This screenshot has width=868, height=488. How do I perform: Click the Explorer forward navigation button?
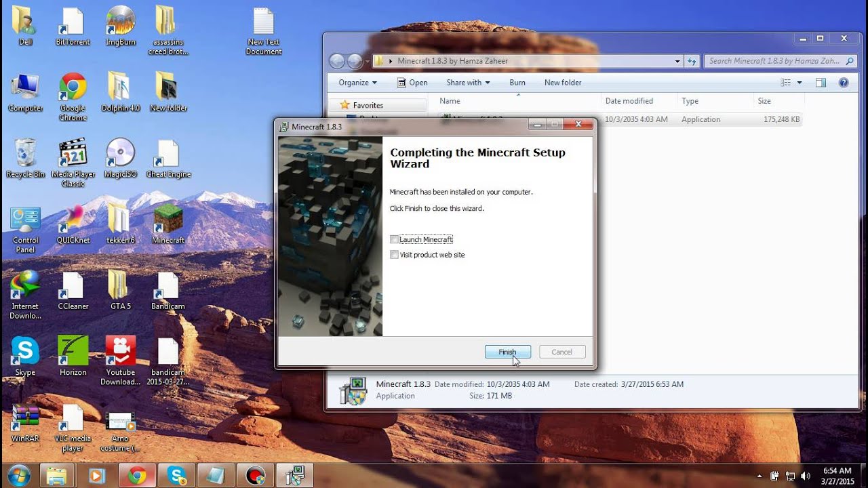(x=355, y=62)
